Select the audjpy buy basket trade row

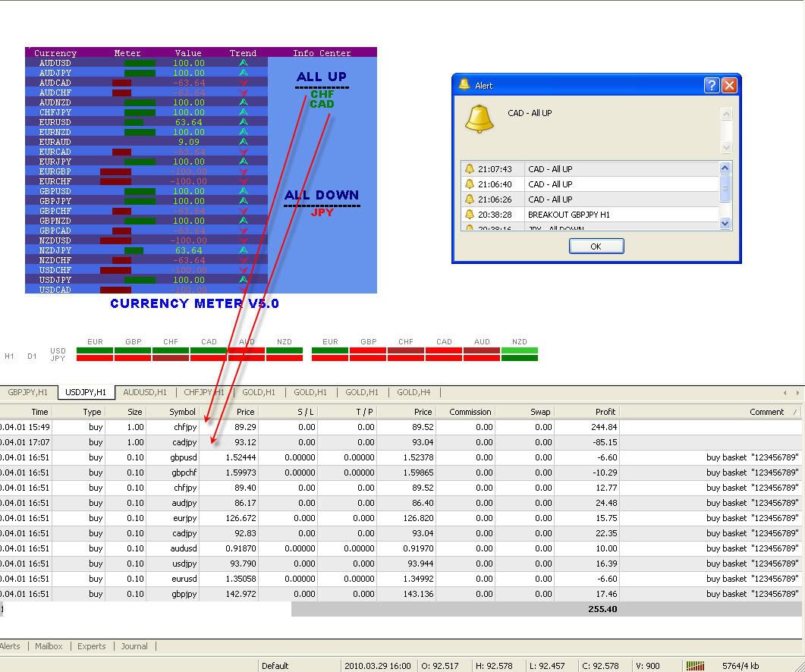[401, 503]
